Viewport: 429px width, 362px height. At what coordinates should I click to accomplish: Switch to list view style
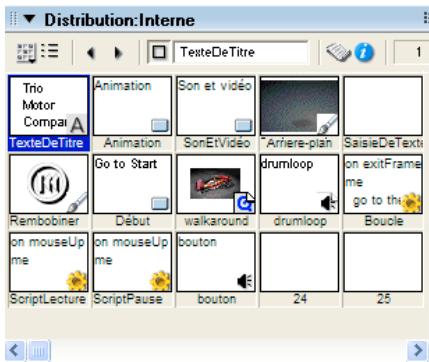tap(50, 51)
